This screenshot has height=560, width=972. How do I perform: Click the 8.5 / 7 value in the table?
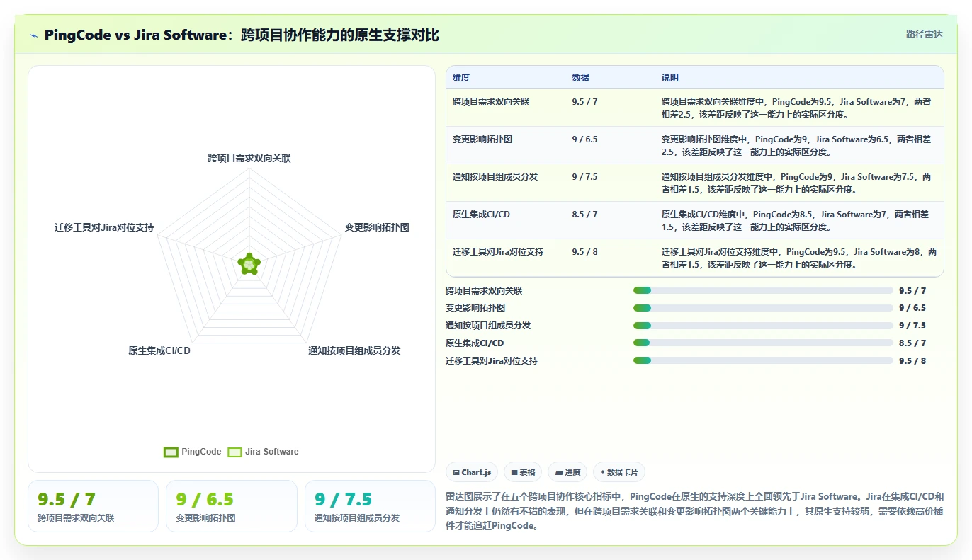point(584,215)
